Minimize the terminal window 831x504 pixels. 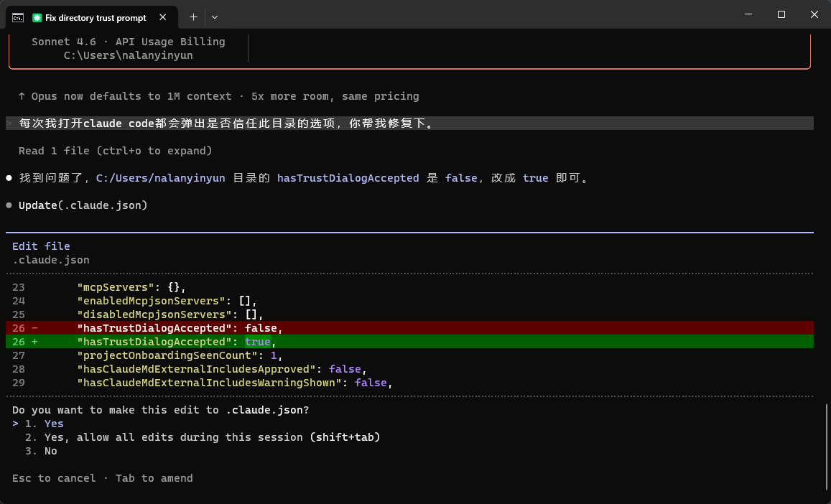(748, 14)
